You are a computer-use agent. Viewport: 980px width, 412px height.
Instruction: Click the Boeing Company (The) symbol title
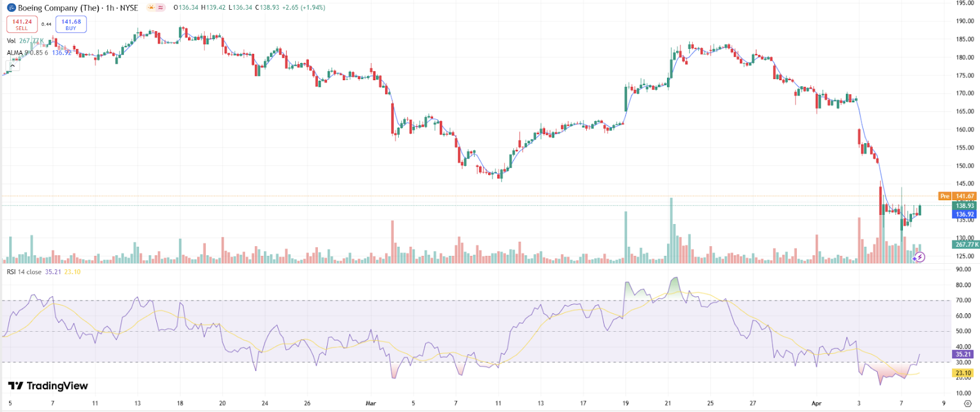(x=59, y=8)
